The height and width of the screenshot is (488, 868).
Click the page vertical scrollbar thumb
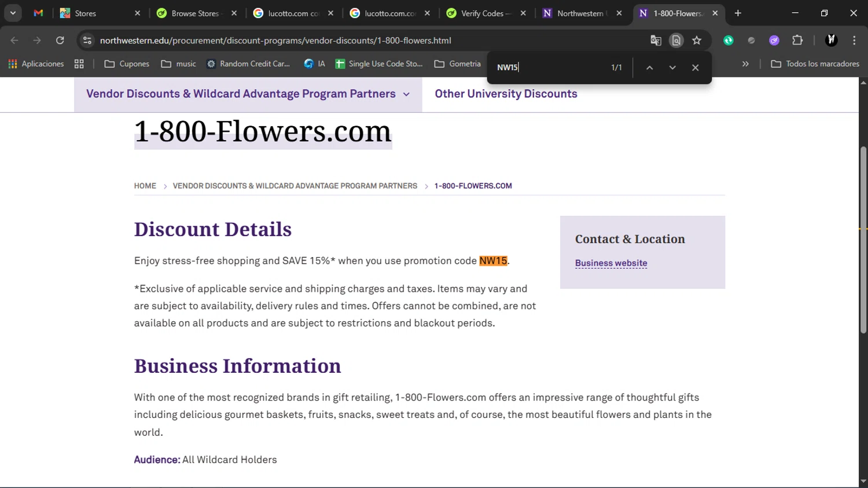coord(863,240)
